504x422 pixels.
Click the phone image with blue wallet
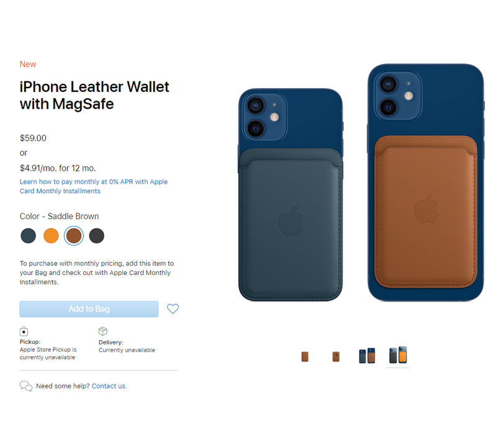click(x=290, y=195)
